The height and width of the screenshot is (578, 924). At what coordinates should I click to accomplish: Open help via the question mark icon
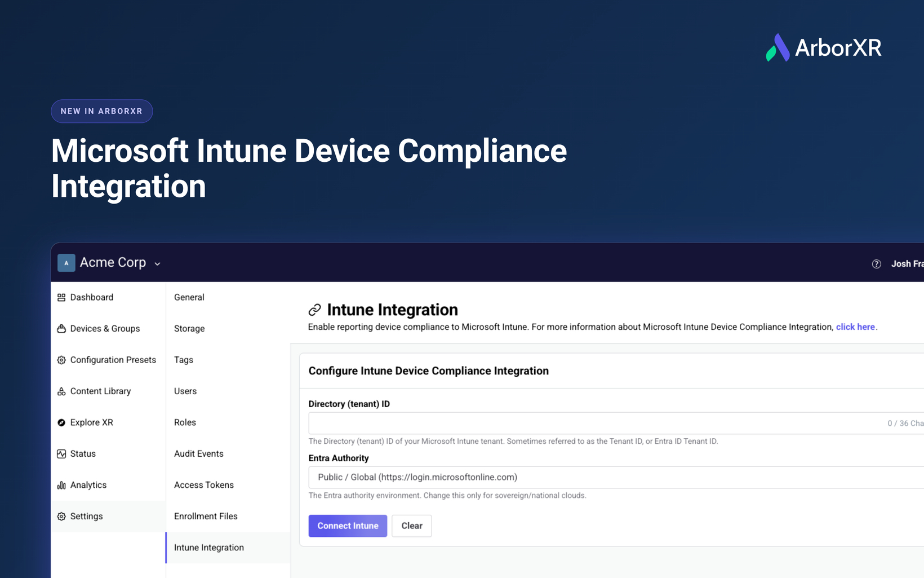click(877, 264)
